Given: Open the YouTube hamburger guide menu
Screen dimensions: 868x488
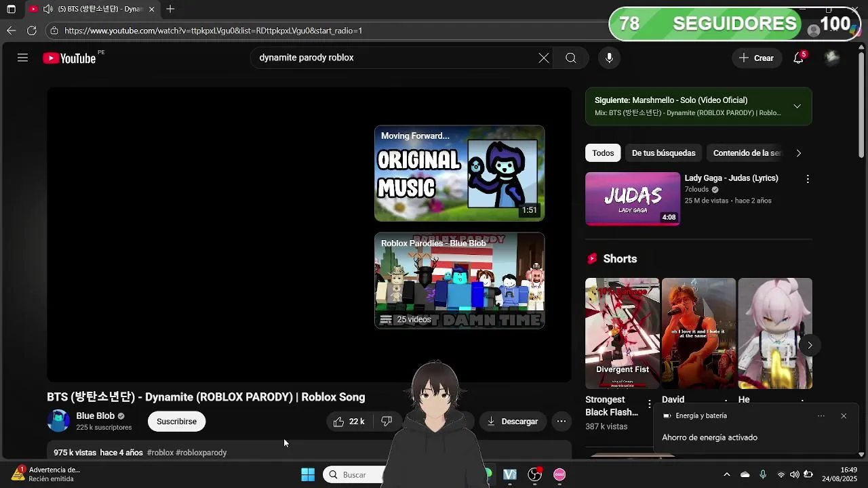Looking at the screenshot, I should [x=22, y=58].
